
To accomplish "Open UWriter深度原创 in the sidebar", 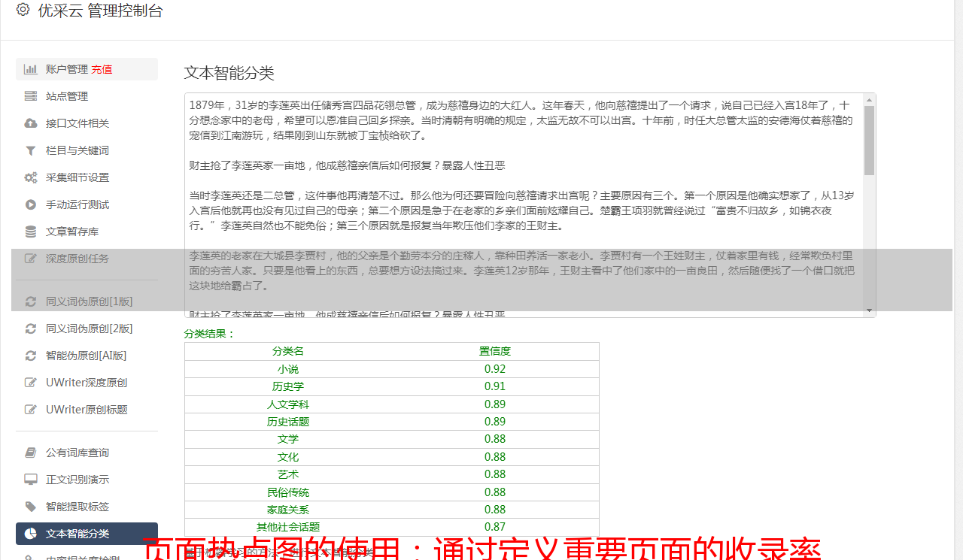I will 87,383.
